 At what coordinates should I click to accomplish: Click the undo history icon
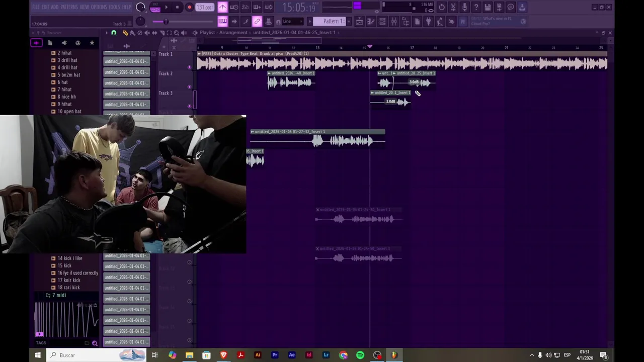point(441,7)
